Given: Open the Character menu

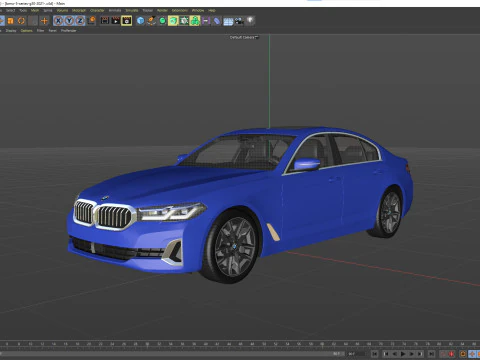Looking at the screenshot, I should (x=97, y=10).
